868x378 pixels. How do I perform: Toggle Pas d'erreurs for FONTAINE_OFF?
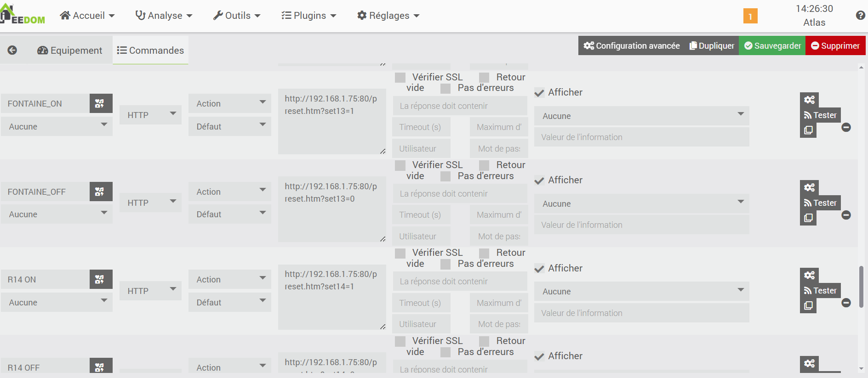point(445,176)
